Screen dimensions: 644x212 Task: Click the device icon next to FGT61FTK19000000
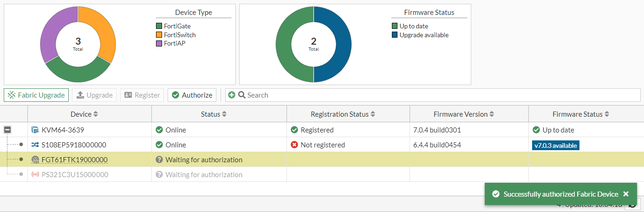(35, 160)
